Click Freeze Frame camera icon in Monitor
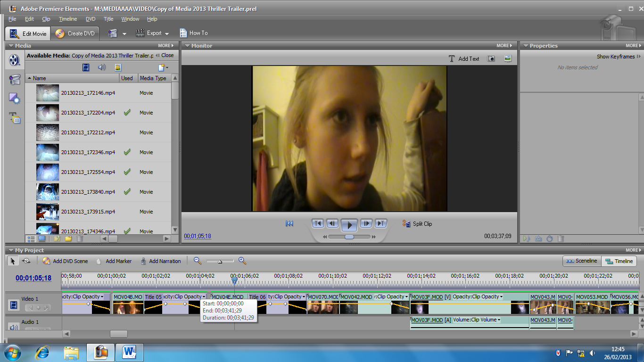644x362 pixels. click(x=491, y=58)
